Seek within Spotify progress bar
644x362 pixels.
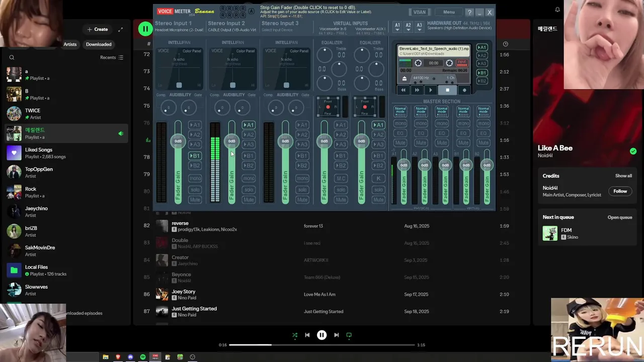322,345
